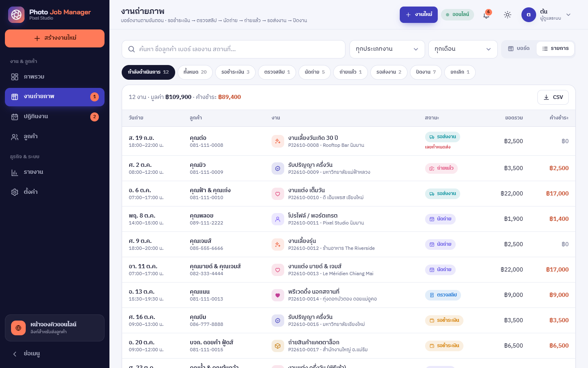Focus the customer search field
Image resolution: width=588 pixels, height=368 pixels.
[x=234, y=49]
